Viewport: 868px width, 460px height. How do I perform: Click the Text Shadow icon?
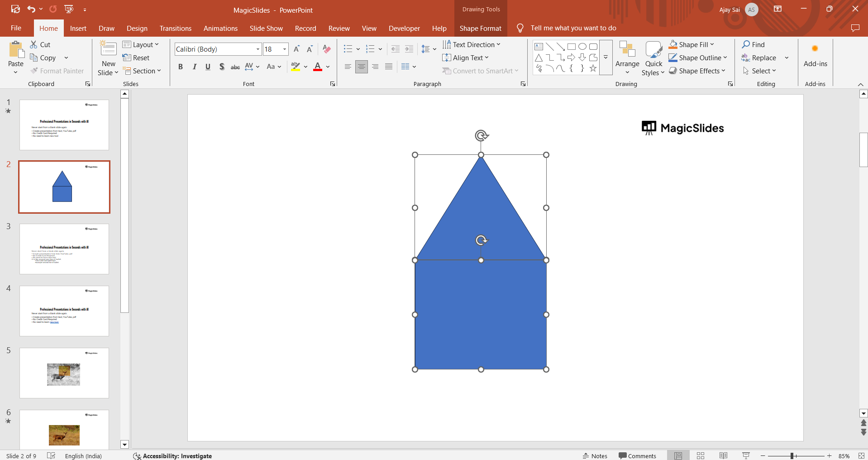(x=222, y=67)
